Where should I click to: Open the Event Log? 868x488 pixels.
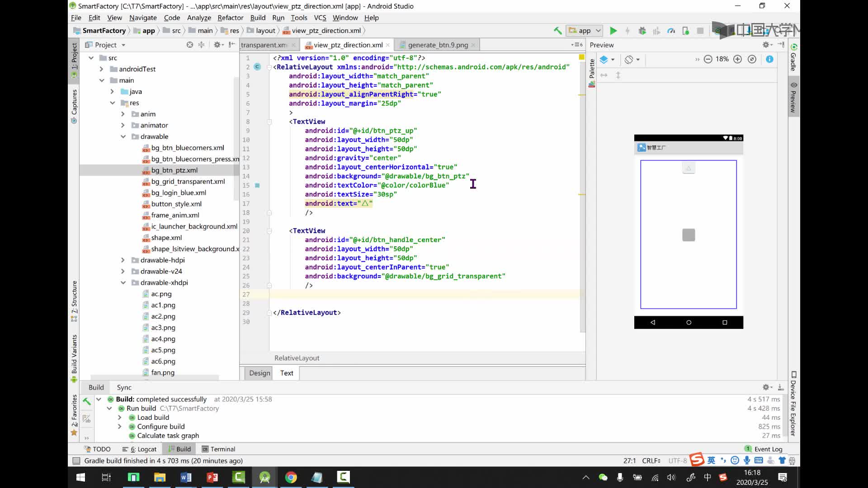(764, 449)
